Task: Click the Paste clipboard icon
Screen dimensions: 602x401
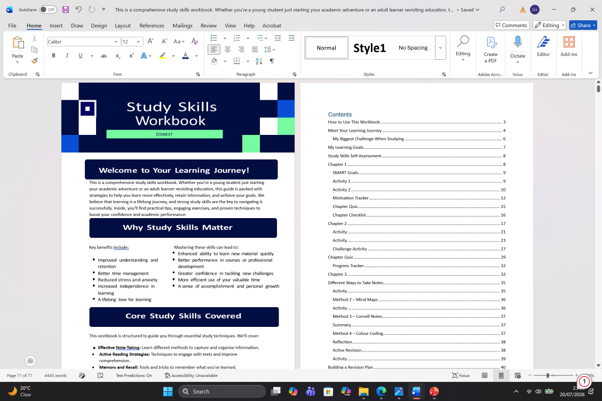Action: tap(18, 42)
